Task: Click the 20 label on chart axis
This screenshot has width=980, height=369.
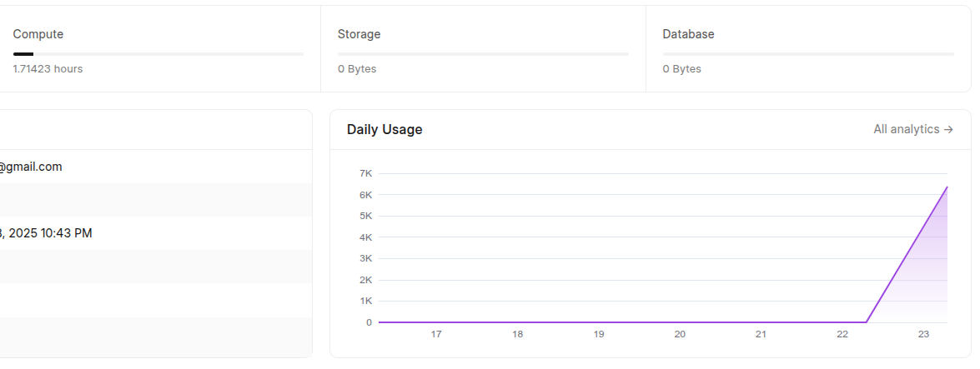Action: point(680,334)
